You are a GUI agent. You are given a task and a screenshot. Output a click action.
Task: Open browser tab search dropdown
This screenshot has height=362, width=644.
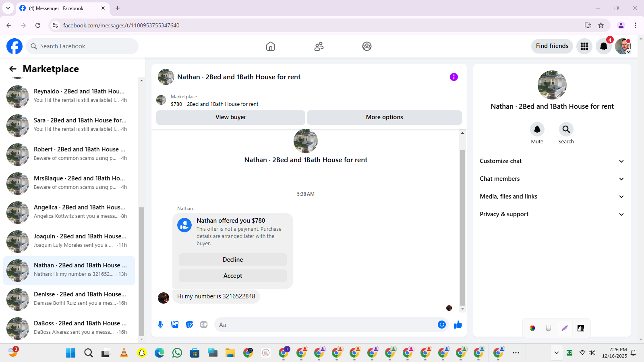pyautogui.click(x=8, y=8)
